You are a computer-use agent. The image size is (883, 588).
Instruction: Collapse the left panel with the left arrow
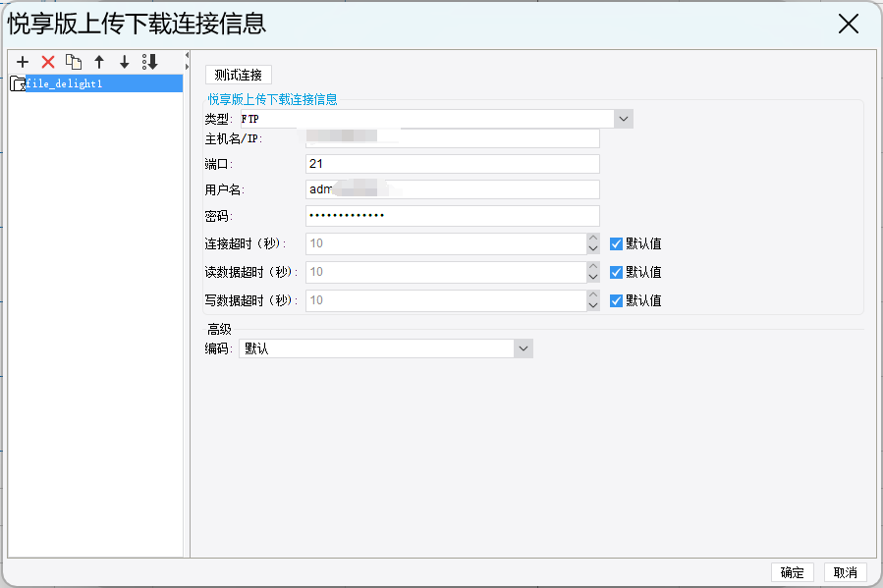(x=187, y=56)
